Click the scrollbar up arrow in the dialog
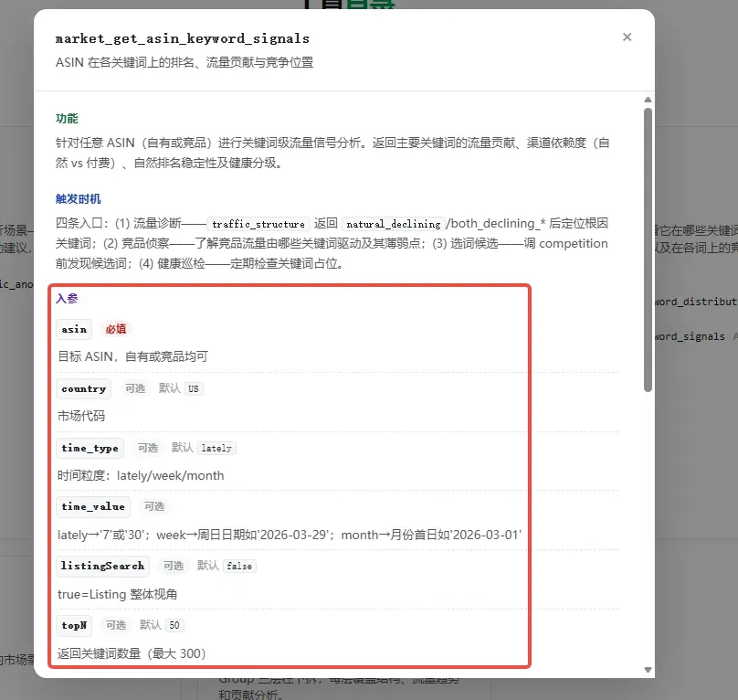 coord(648,100)
